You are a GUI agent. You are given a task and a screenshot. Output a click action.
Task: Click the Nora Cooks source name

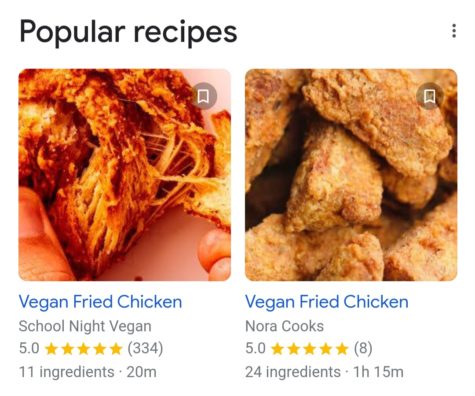[284, 326]
